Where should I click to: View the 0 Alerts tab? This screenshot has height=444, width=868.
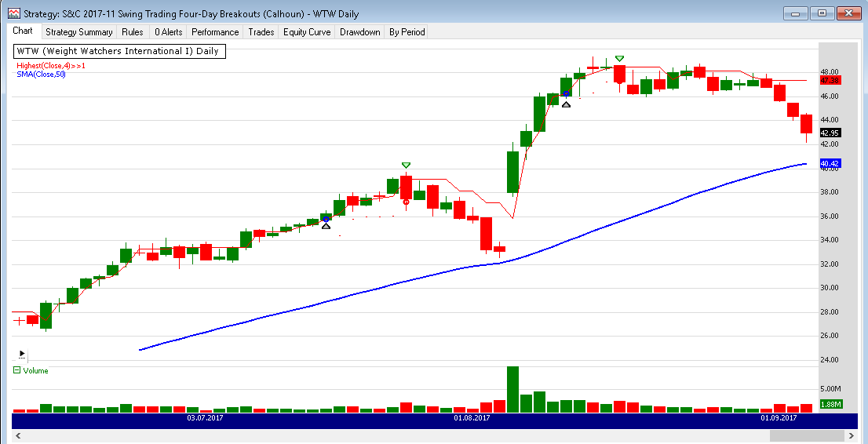(168, 32)
